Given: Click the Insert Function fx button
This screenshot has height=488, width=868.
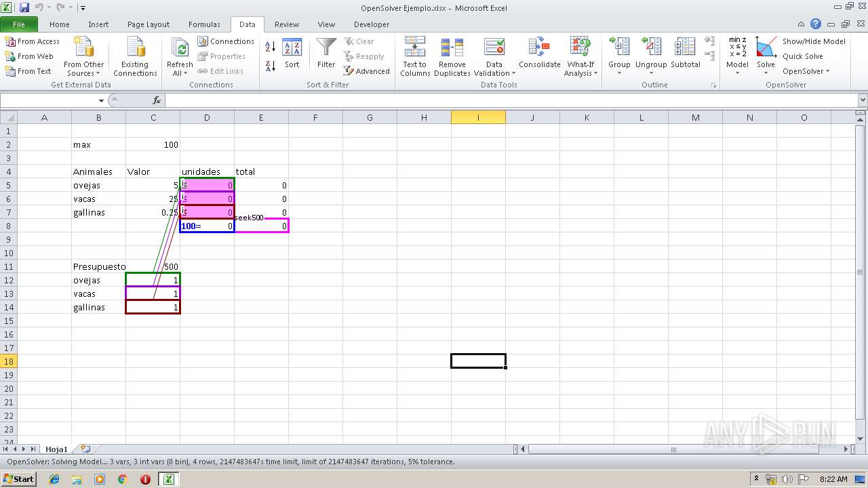Looking at the screenshot, I should click(156, 100).
